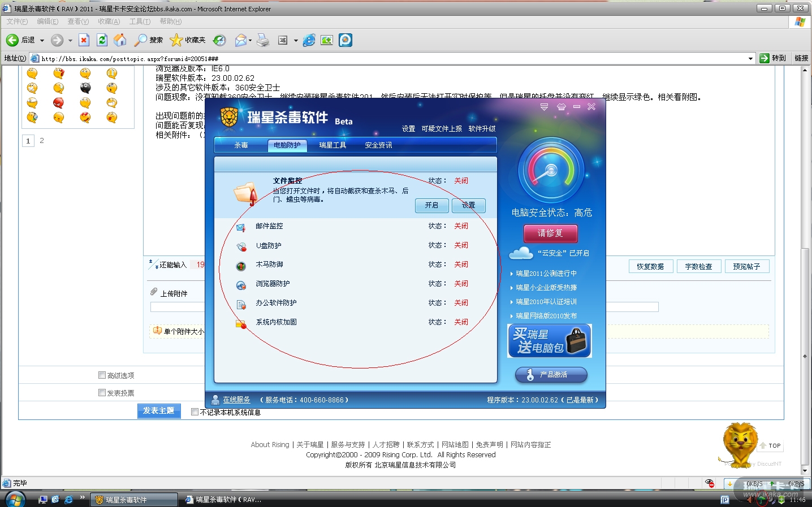Print the page with the printer icon

[263, 40]
